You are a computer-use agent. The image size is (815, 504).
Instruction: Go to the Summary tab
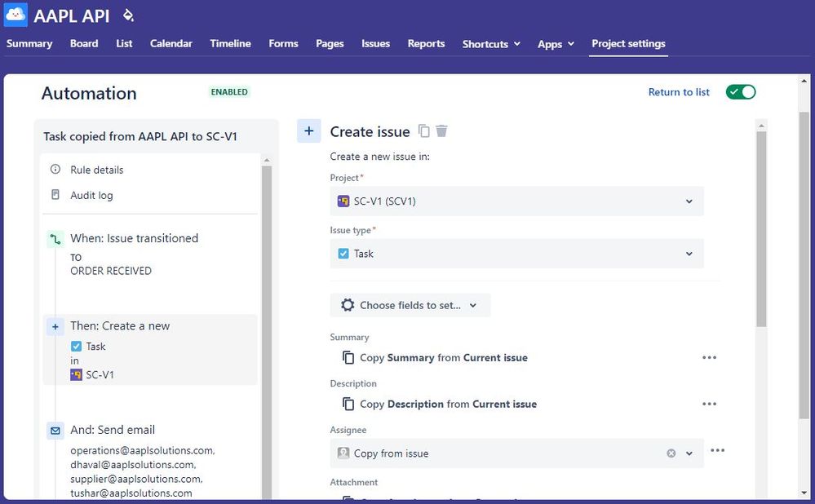(29, 44)
